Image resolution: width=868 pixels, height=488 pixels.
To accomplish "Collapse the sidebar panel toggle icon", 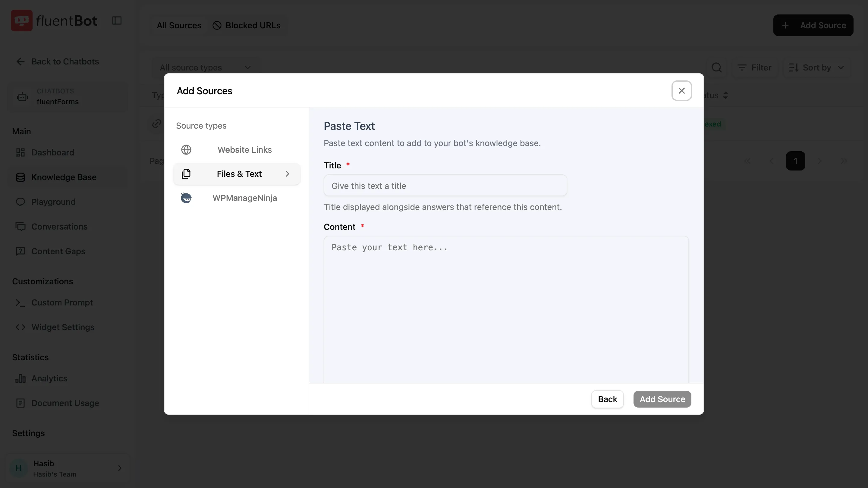I will [117, 20].
